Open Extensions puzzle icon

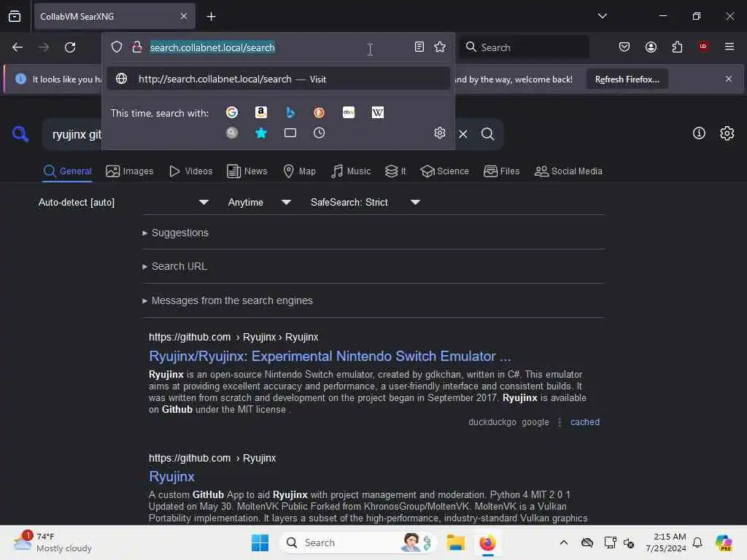tap(678, 47)
